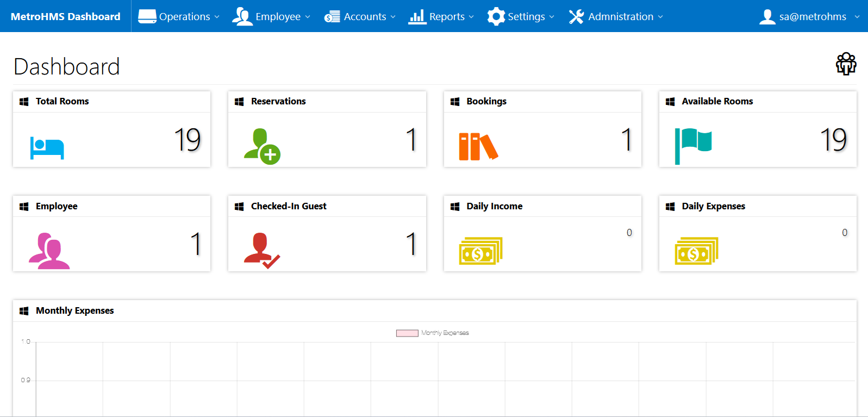Expand the Settings dropdown chevron

pyautogui.click(x=552, y=17)
